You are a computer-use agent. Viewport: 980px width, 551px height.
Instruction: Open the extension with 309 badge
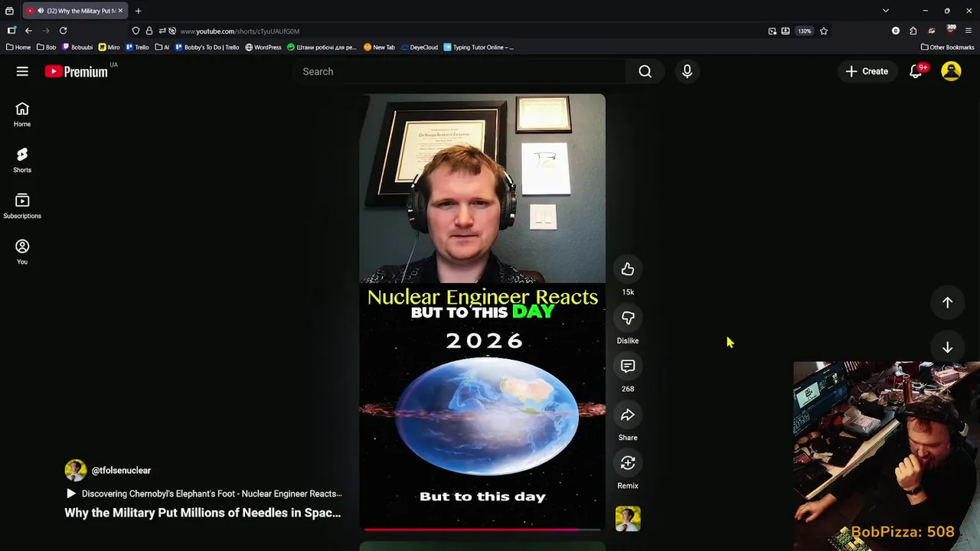click(950, 30)
